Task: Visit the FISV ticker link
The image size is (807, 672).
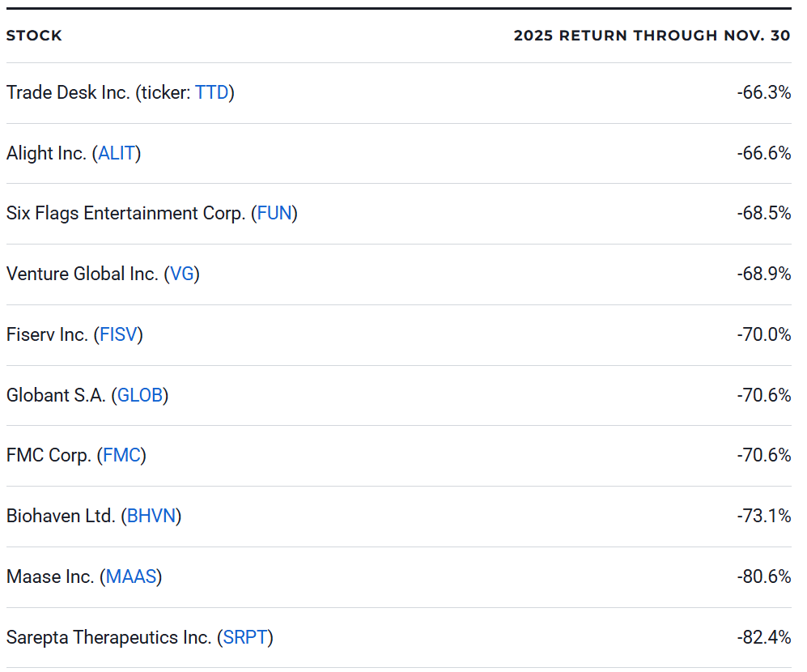Action: point(118,334)
